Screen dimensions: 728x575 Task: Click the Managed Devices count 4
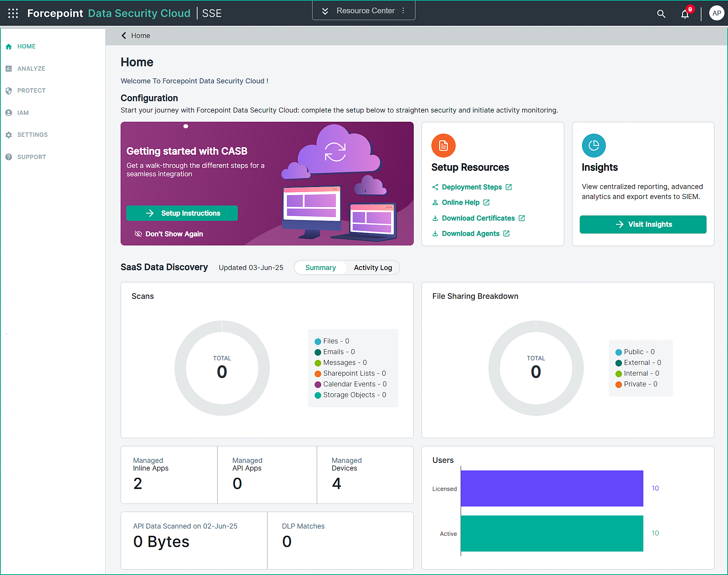click(x=337, y=484)
